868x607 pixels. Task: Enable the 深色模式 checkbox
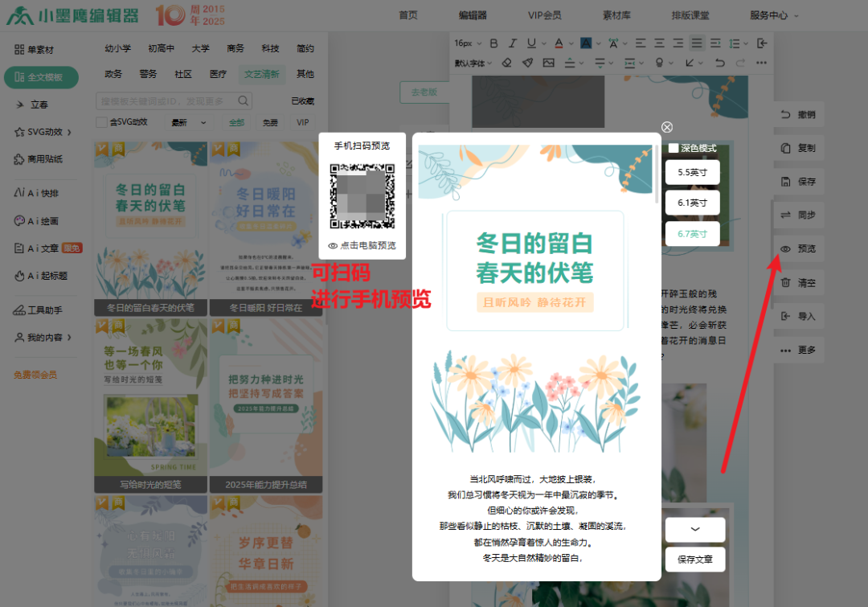[x=674, y=148]
